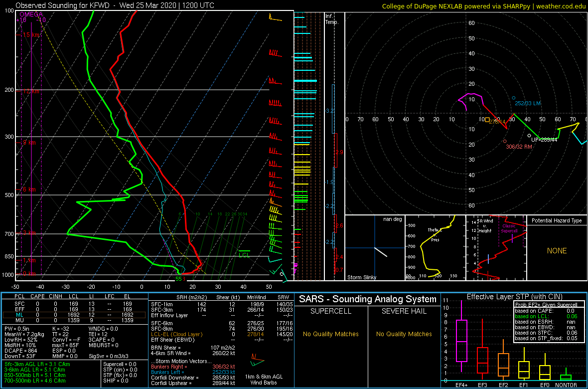Click the Bunkers Left = 252/33 kt line
Screen dimensions: 588x389
pos(193,372)
